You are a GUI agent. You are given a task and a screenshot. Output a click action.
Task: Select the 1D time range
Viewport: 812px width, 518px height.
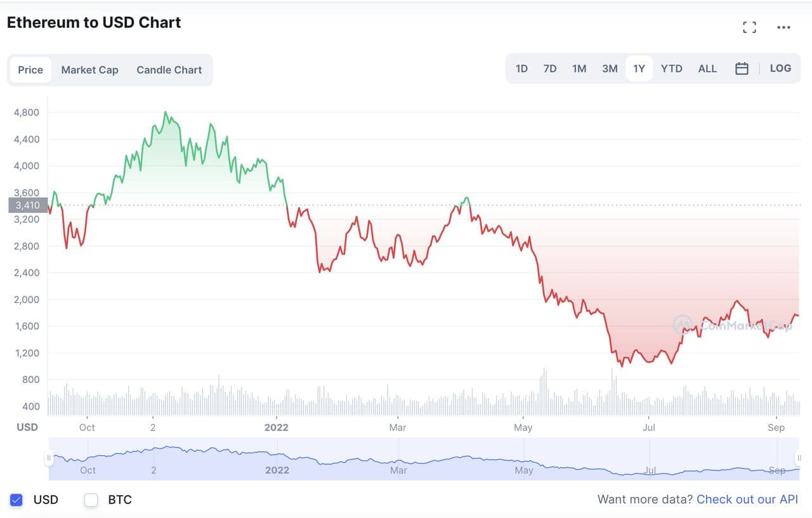(x=521, y=68)
